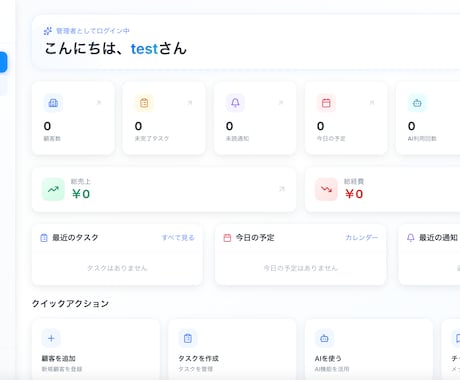The image size is (460, 380).
Task: Click the red 総経費 trend-down icon
Action: click(x=326, y=189)
